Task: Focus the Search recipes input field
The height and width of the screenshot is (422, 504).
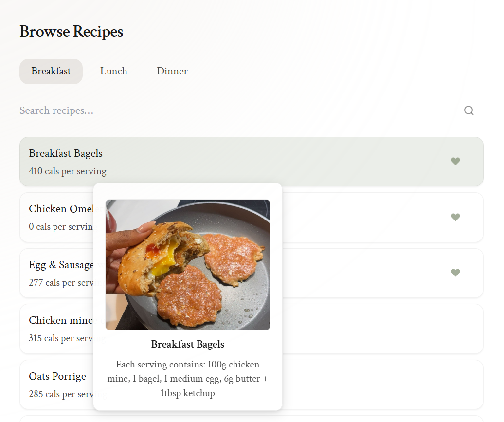Action: point(238,110)
